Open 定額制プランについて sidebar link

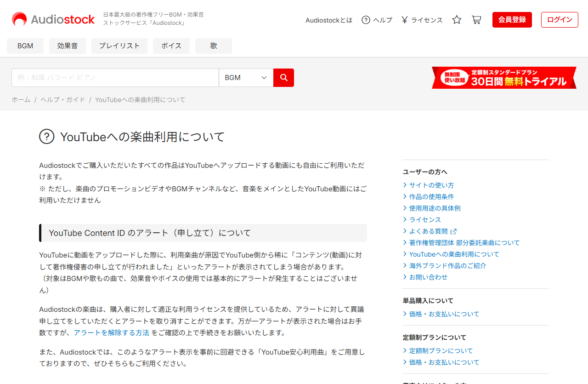(441, 350)
